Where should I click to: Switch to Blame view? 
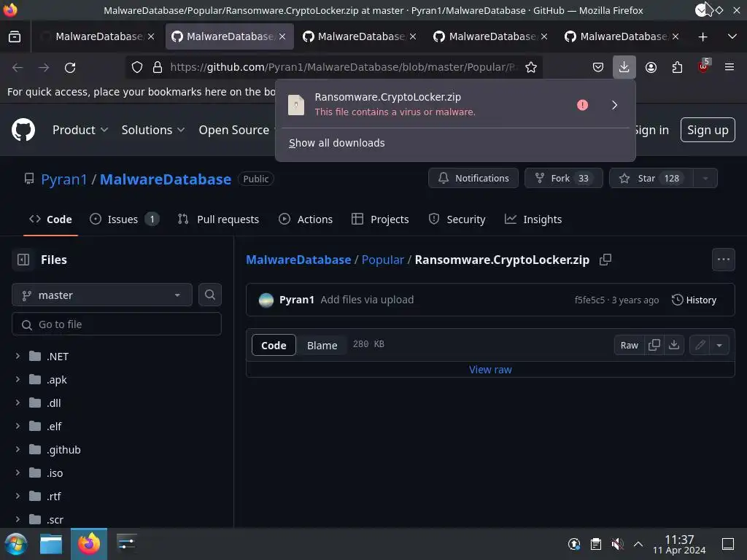322,345
